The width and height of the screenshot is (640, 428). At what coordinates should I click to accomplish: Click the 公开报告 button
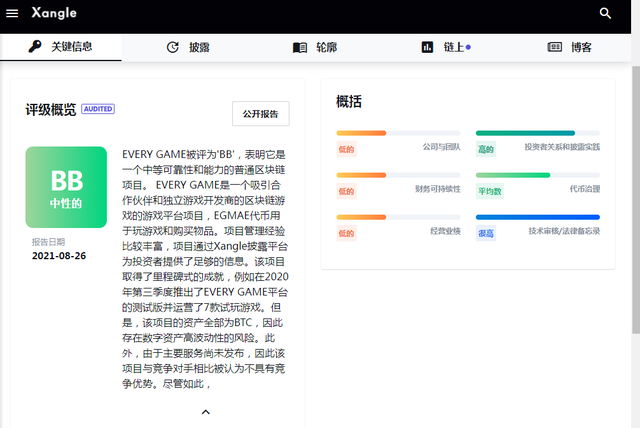point(261,114)
